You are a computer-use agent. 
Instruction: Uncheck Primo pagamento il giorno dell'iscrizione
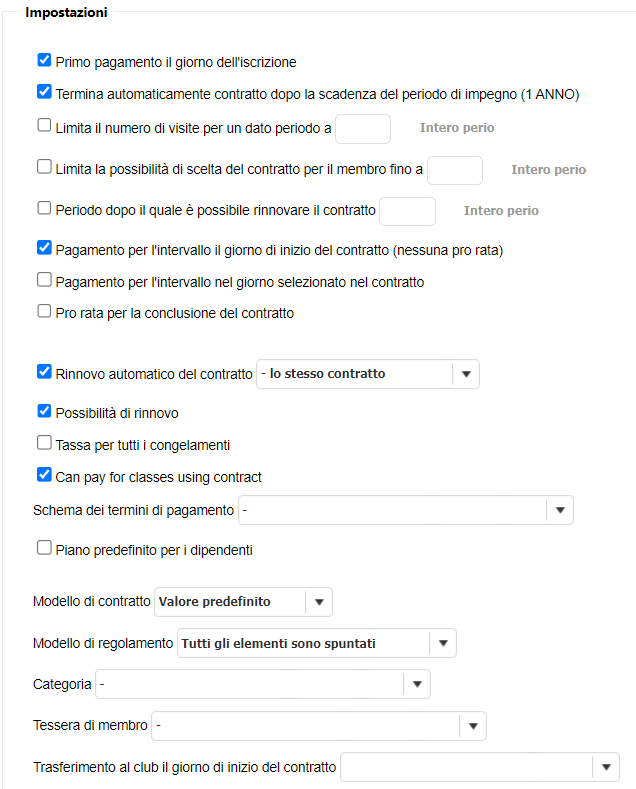44,61
